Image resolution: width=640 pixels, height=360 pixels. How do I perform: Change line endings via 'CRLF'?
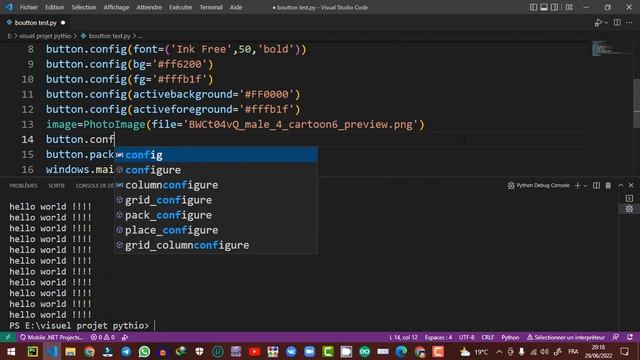click(x=487, y=337)
